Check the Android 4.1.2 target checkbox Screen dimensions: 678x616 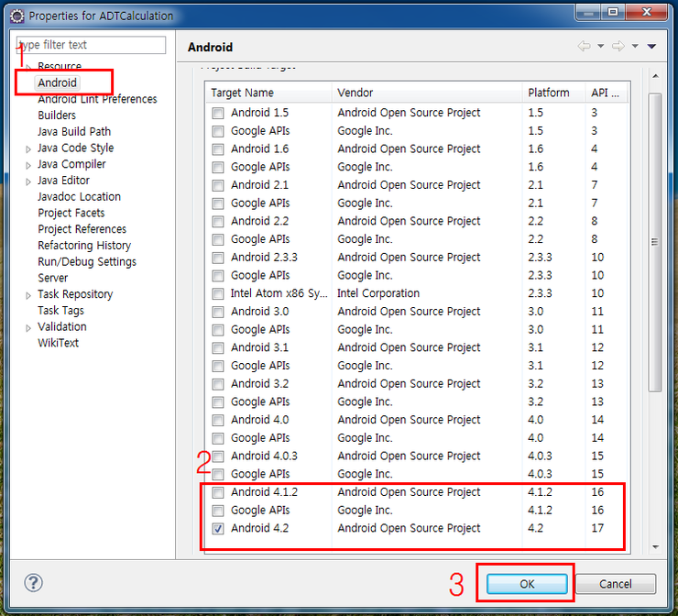[218, 492]
